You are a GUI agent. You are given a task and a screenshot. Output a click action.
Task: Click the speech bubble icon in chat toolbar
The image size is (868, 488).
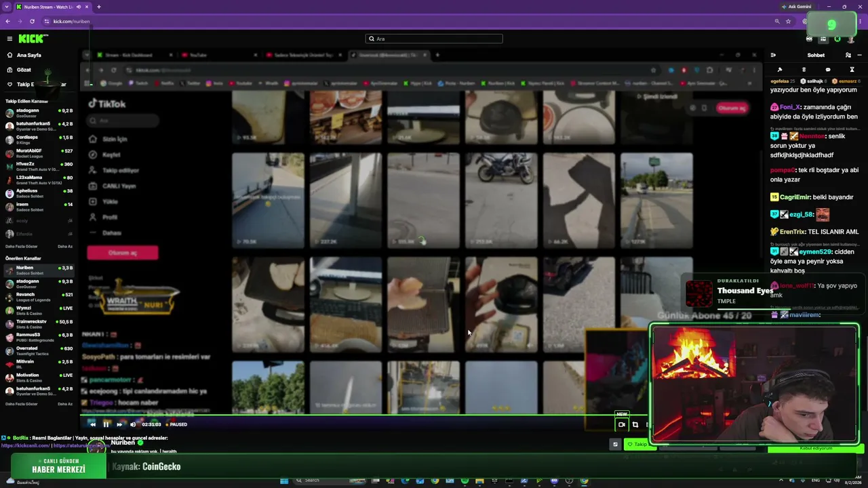click(827, 70)
